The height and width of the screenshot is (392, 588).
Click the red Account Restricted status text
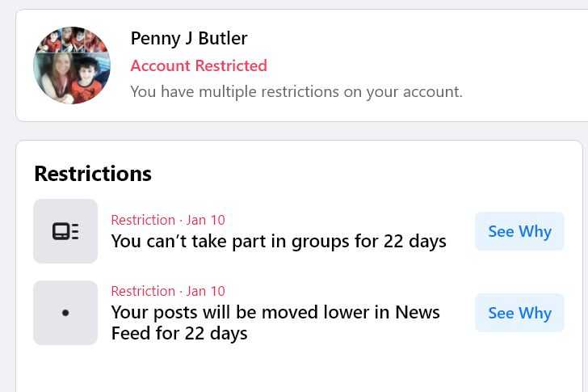click(x=199, y=65)
